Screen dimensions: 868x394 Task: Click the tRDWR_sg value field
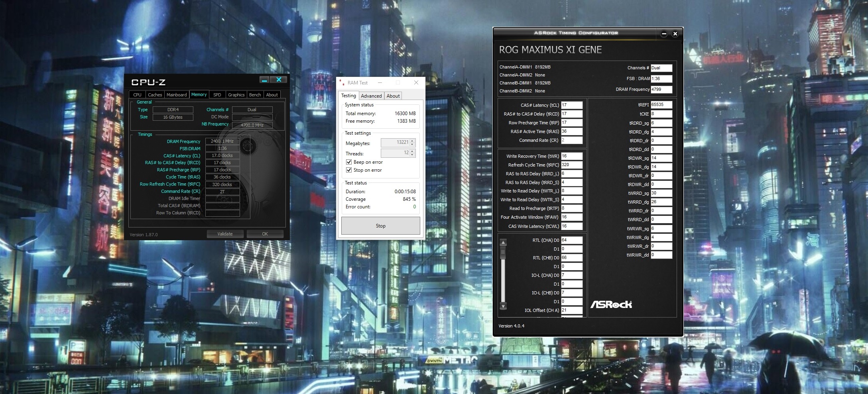[661, 158]
